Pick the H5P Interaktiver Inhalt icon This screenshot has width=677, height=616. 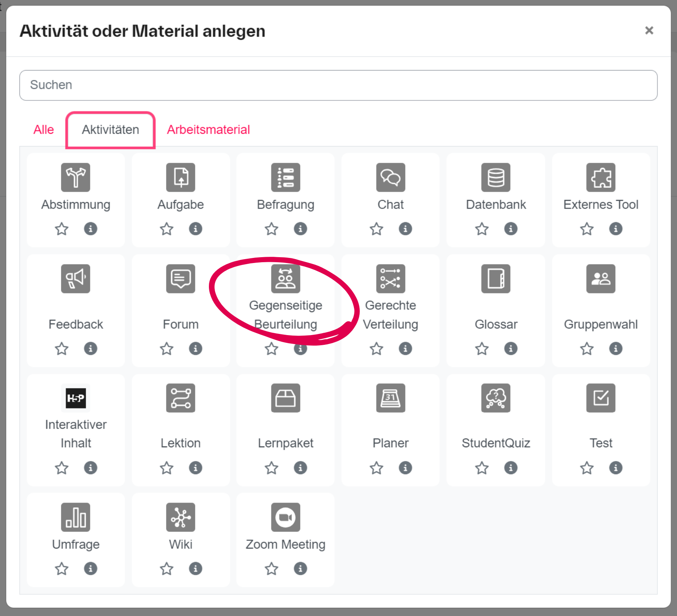point(76,398)
